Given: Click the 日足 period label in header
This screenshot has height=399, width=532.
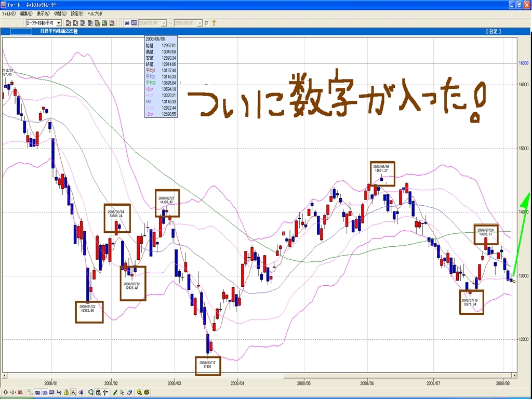Looking at the screenshot, I should pyautogui.click(x=494, y=32).
